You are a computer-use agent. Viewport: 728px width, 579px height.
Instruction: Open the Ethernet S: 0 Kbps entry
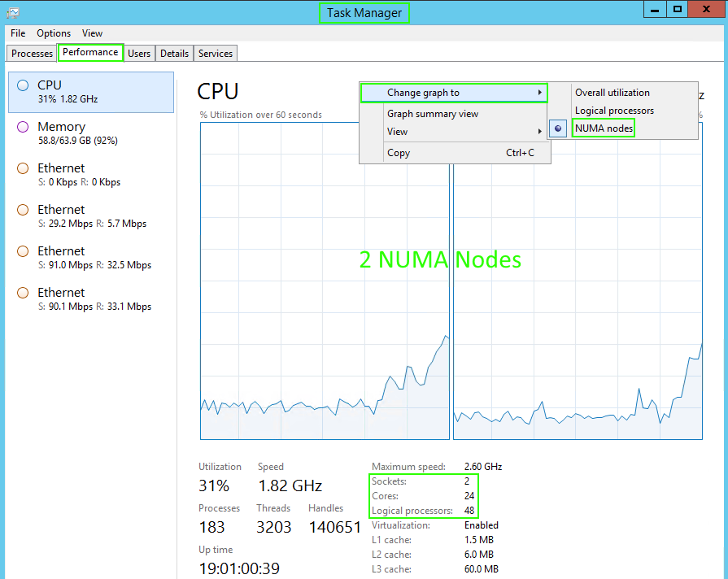coord(91,175)
